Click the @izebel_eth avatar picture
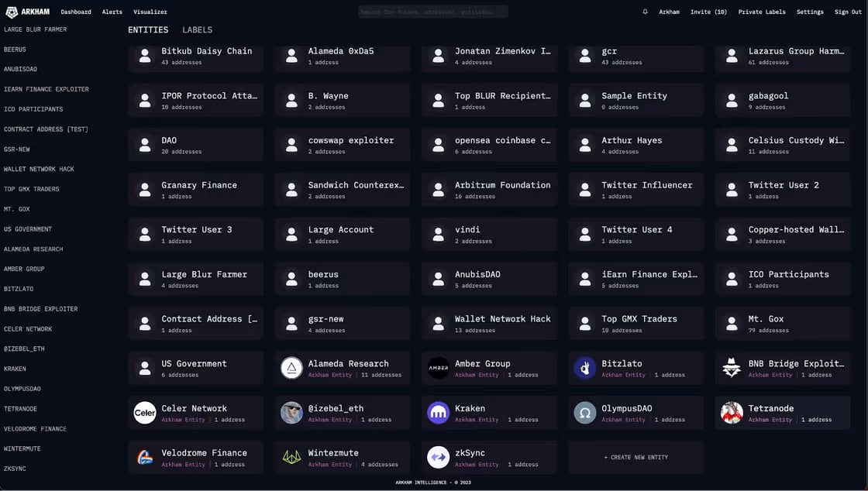The height and width of the screenshot is (491, 868). 291,413
